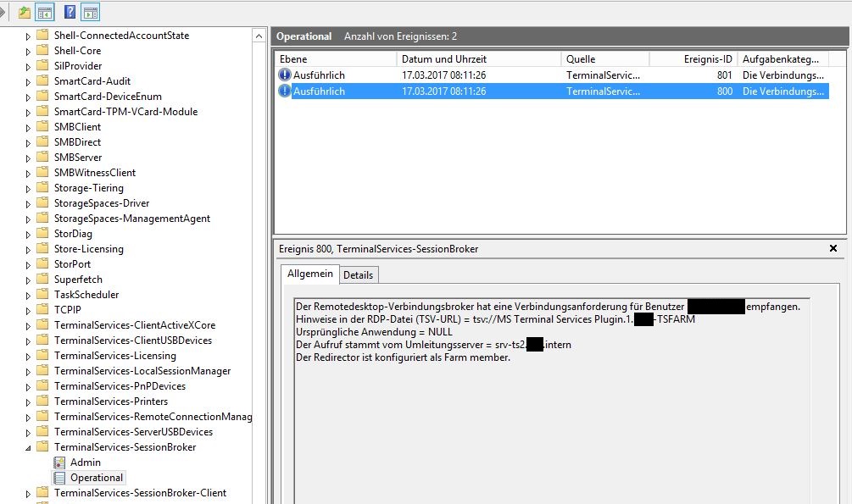
Task: Select the Allgemein tab
Action: coord(309,274)
